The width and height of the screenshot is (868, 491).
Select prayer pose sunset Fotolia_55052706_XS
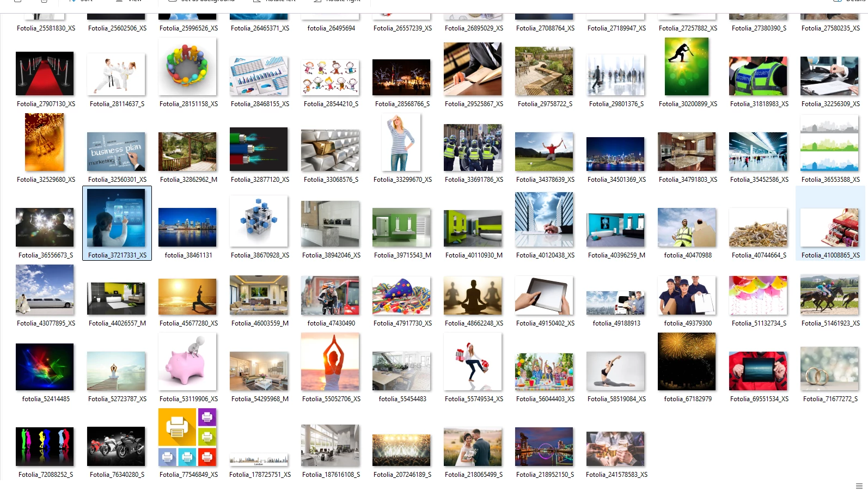330,361
